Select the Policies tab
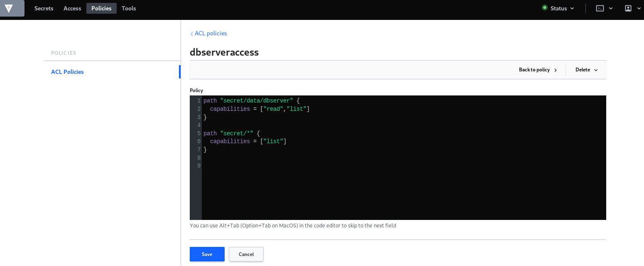The height and width of the screenshot is (266, 644). (101, 8)
